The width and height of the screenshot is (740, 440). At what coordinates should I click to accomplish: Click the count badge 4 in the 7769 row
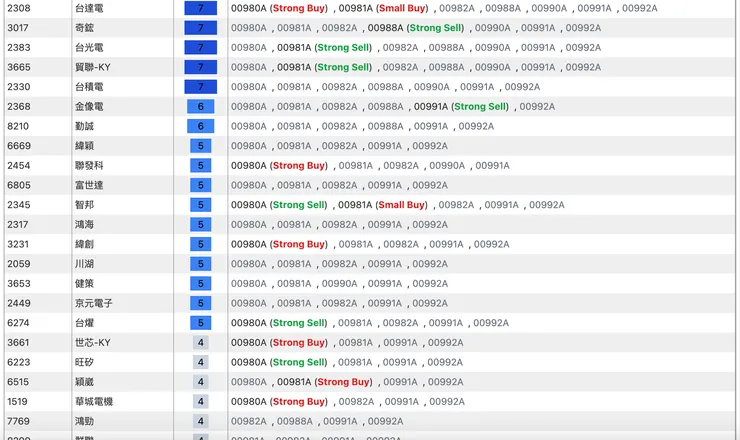coord(201,421)
